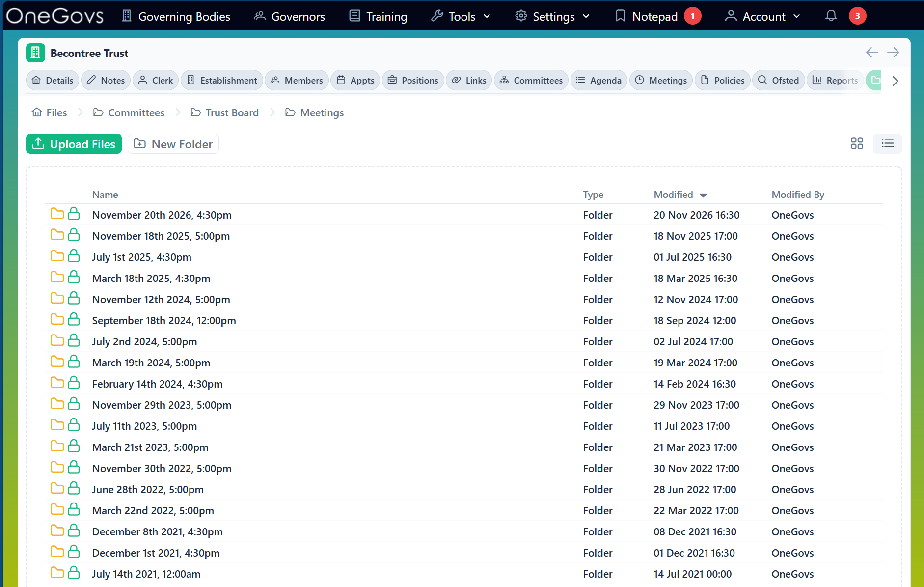The height and width of the screenshot is (587, 924).
Task: Click folder icon for July 11th 2023
Action: coord(57,425)
